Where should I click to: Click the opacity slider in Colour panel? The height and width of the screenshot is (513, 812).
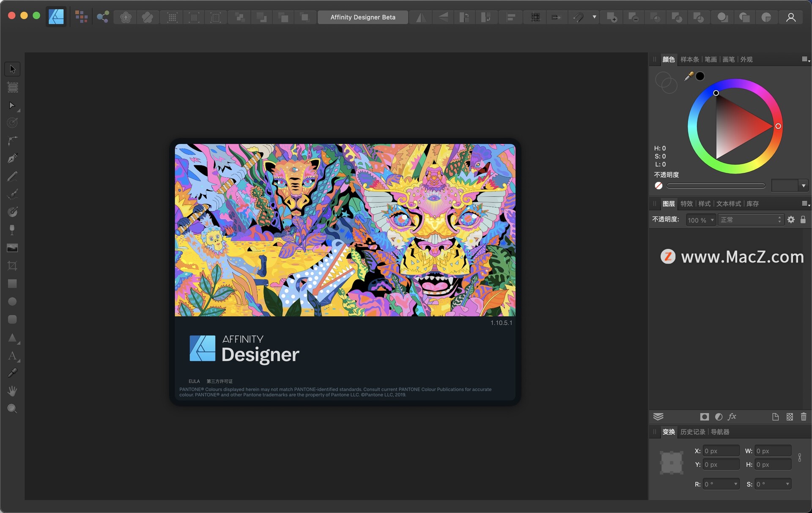[x=716, y=186]
